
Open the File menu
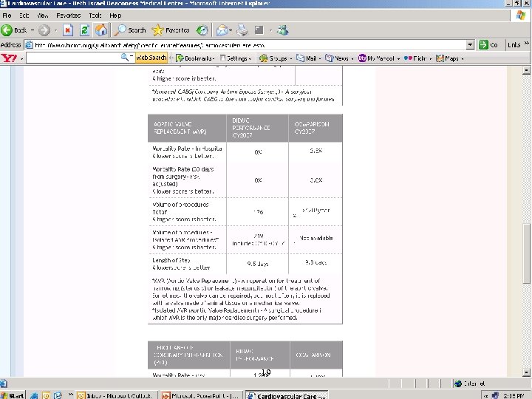click(7, 16)
